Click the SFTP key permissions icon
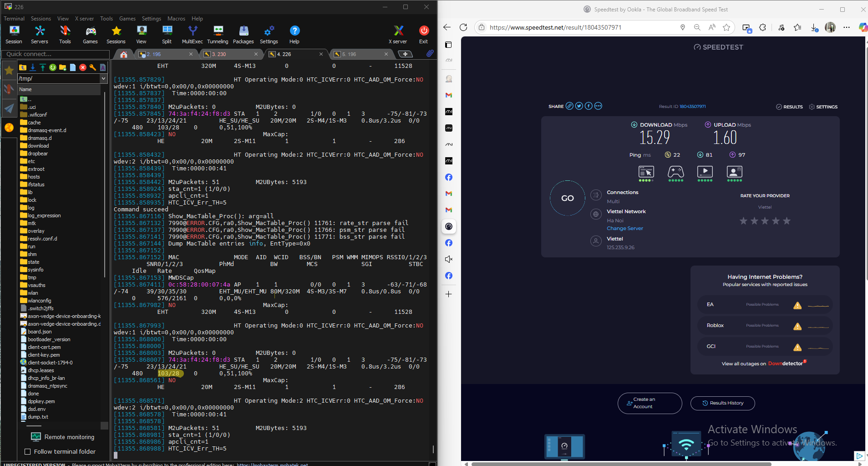The height and width of the screenshot is (466, 868). click(93, 67)
